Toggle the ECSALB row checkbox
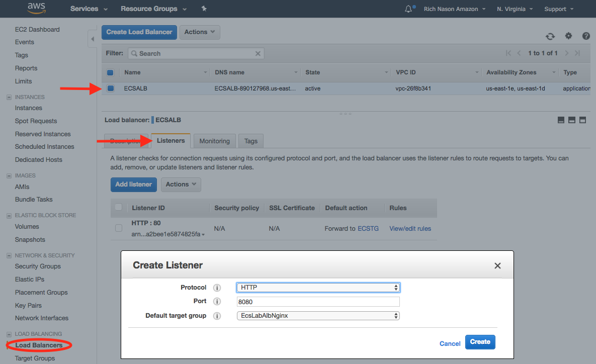The height and width of the screenshot is (364, 596). point(111,88)
